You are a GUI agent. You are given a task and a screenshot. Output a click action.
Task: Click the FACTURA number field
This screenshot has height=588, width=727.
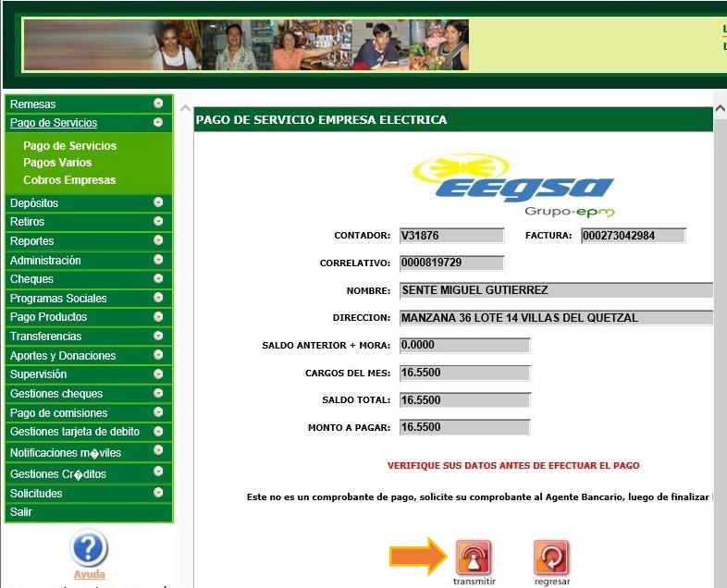click(633, 236)
